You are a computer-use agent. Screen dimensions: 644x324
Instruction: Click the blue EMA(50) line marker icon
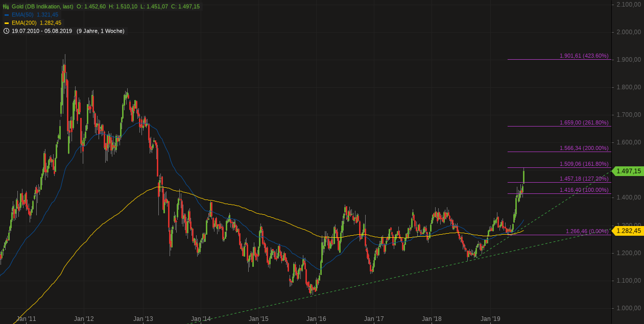point(6,14)
